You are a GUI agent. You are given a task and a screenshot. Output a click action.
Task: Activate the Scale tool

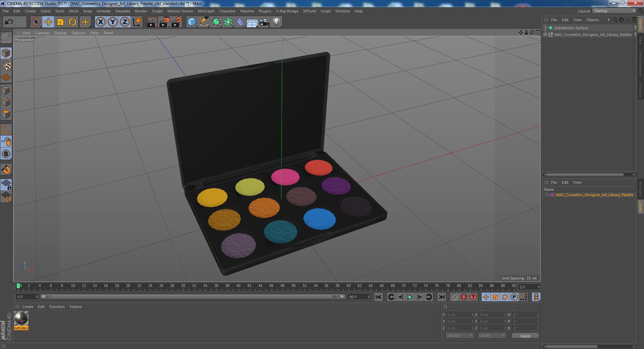tap(60, 22)
